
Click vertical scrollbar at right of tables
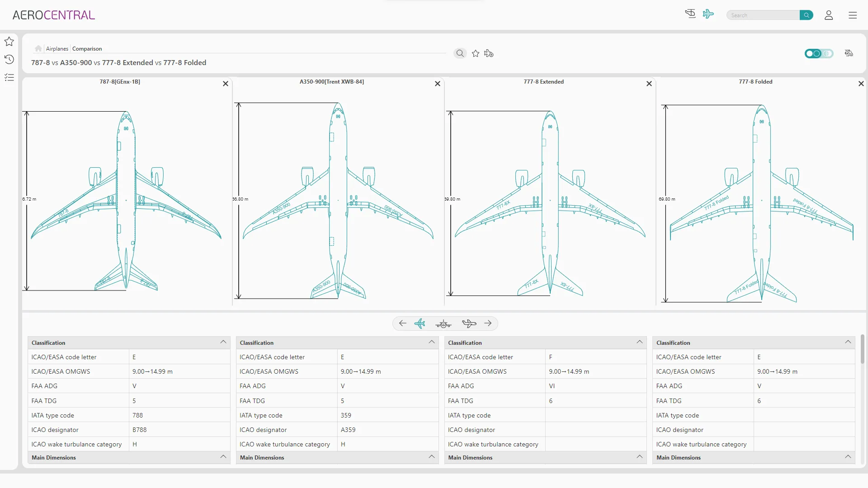[863, 349]
